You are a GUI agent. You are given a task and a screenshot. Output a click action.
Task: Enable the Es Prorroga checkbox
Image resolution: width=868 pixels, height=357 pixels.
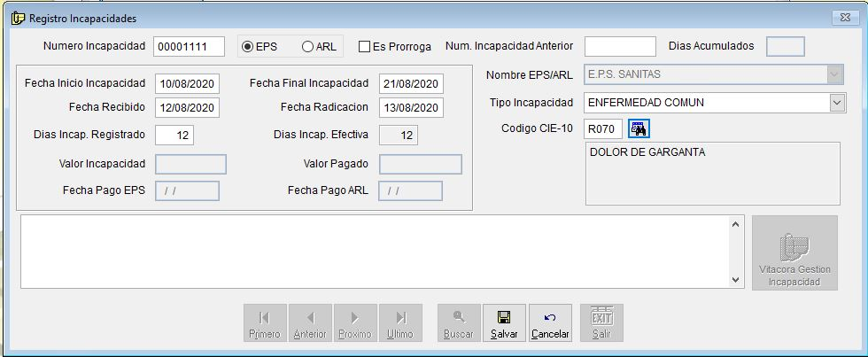(364, 47)
